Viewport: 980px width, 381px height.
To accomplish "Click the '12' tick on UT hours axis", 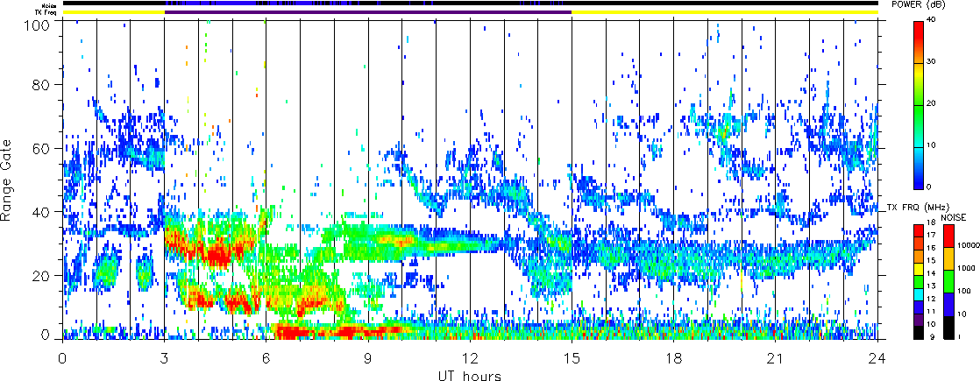I will [470, 359].
